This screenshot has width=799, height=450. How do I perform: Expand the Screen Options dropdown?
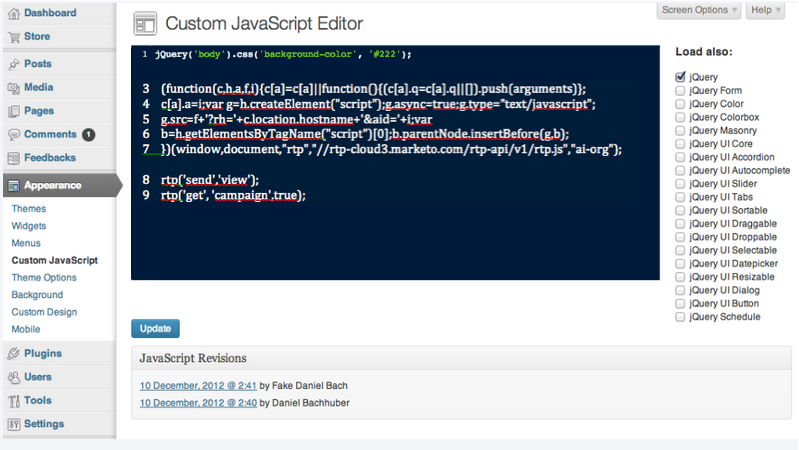[x=699, y=10]
